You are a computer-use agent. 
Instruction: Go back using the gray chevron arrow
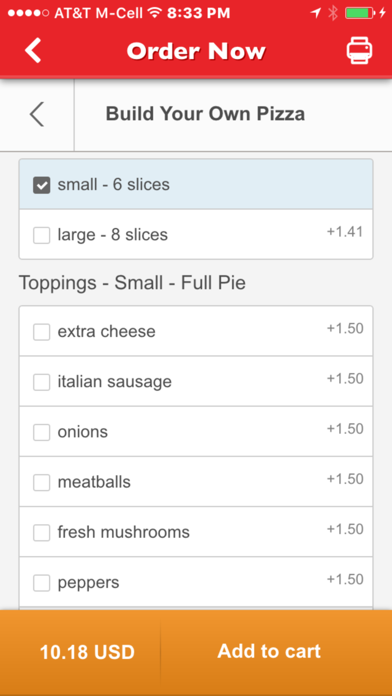[x=37, y=115]
